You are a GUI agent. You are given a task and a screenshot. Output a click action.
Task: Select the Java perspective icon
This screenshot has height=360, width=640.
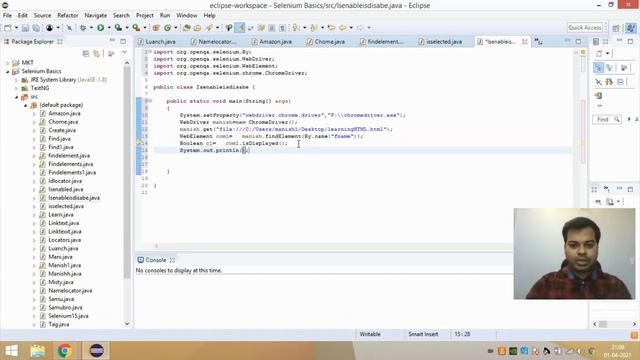[631, 28]
